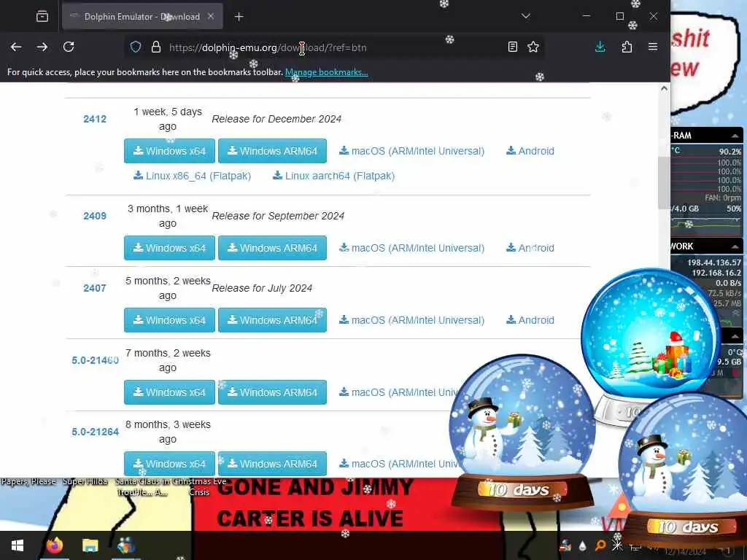
Task: Download 2412 Android build
Action: (530, 151)
